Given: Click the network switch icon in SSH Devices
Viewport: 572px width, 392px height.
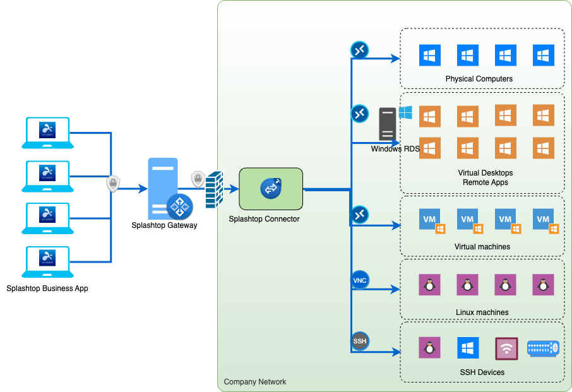Looking at the screenshot, I should (x=543, y=348).
